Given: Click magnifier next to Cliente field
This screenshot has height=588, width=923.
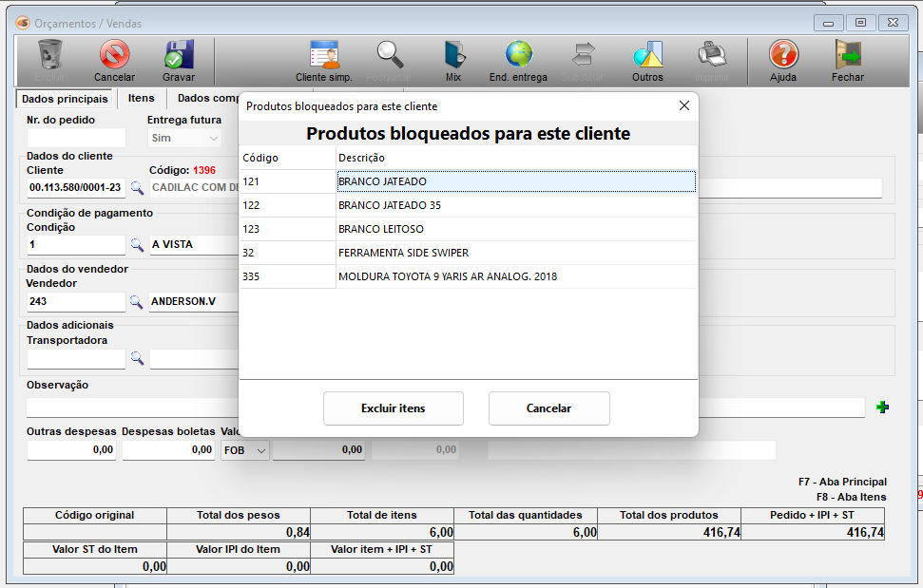Looking at the screenshot, I should [137, 188].
